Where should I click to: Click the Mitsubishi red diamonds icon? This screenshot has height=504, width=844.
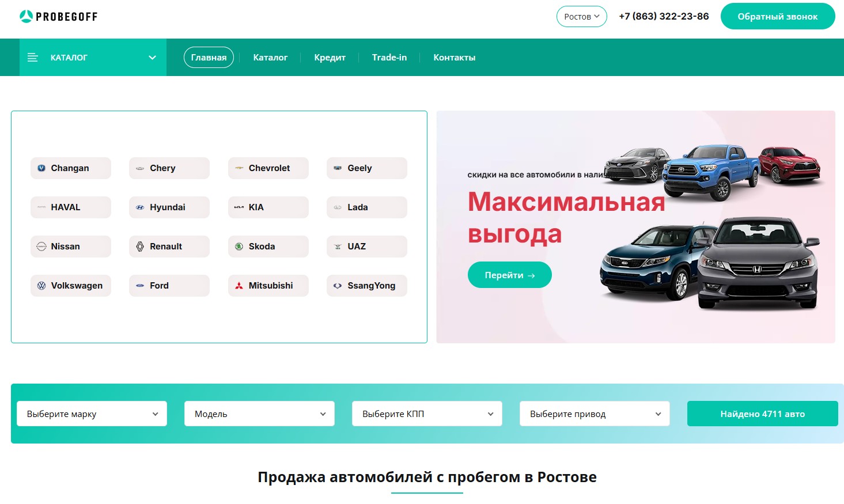[x=239, y=286]
